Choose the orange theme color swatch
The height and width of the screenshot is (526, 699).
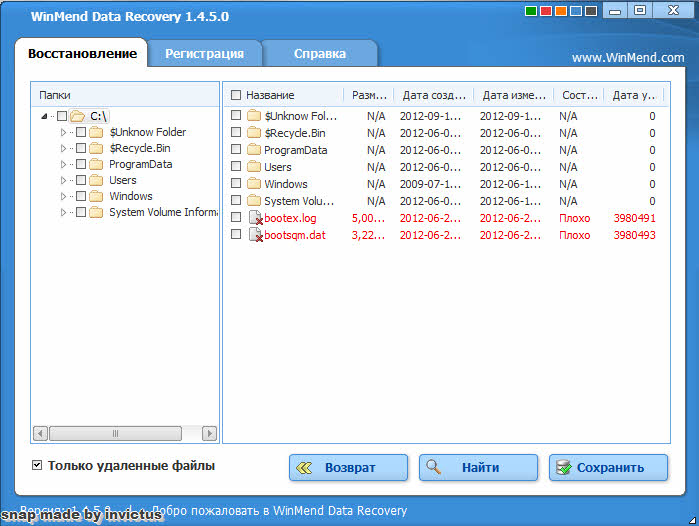tap(561, 11)
